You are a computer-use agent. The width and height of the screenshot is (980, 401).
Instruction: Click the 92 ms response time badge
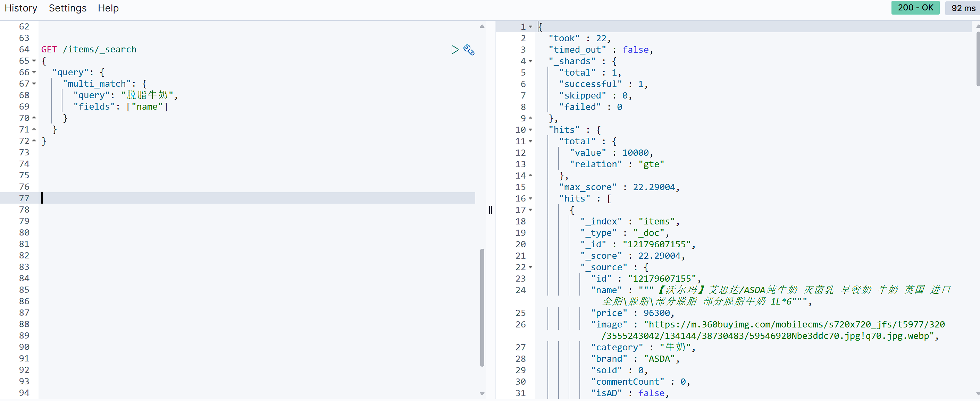pos(963,8)
